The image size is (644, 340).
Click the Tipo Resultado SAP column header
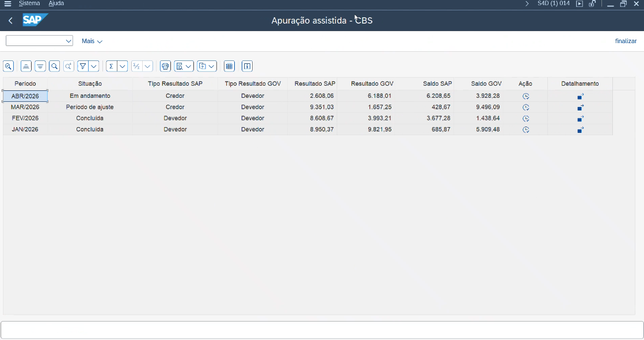click(176, 83)
